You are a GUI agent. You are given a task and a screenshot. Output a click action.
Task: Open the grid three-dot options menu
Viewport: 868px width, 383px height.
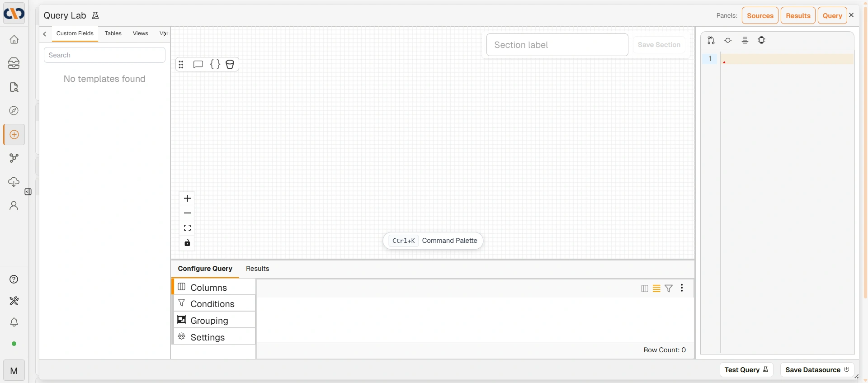tap(682, 288)
